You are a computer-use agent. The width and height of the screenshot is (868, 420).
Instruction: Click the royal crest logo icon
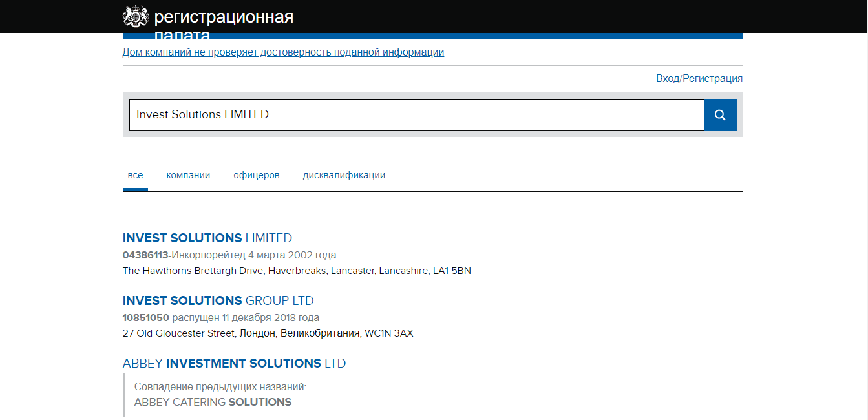coord(136,17)
